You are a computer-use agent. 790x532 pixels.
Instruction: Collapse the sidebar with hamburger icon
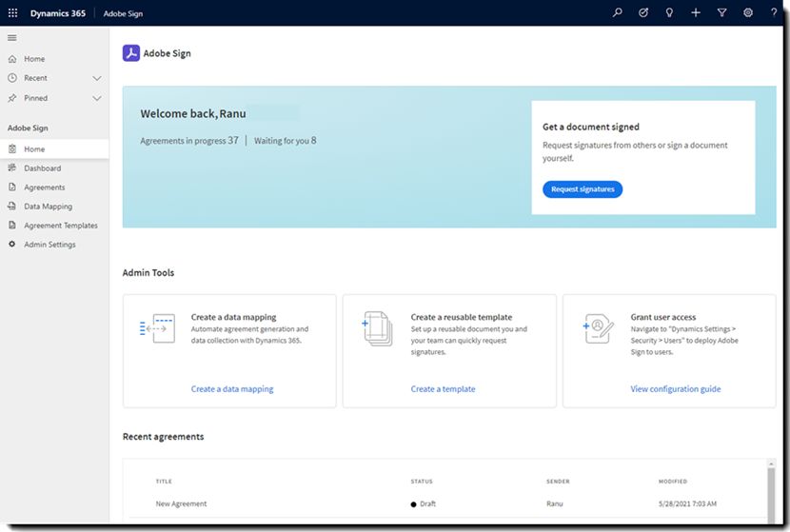coord(12,38)
